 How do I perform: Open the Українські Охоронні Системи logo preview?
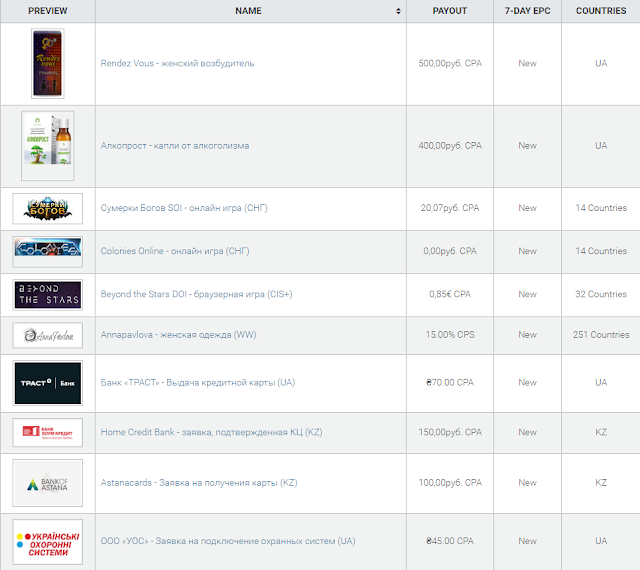(x=48, y=542)
